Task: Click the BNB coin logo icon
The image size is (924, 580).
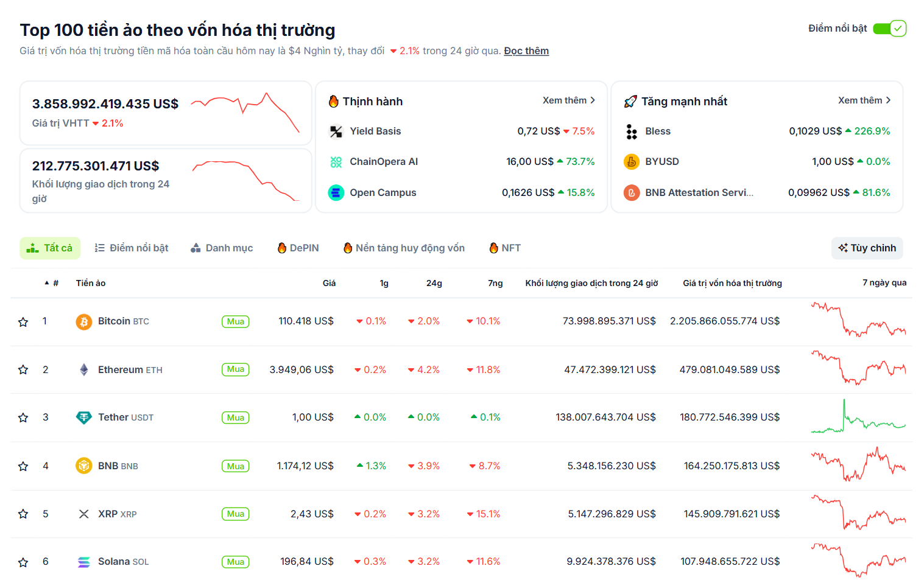Action: [x=84, y=466]
